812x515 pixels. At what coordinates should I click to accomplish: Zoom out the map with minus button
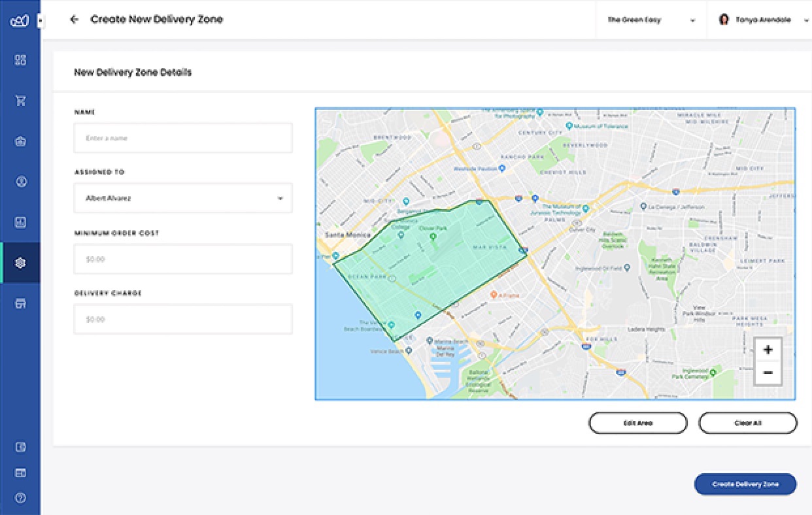(768, 373)
